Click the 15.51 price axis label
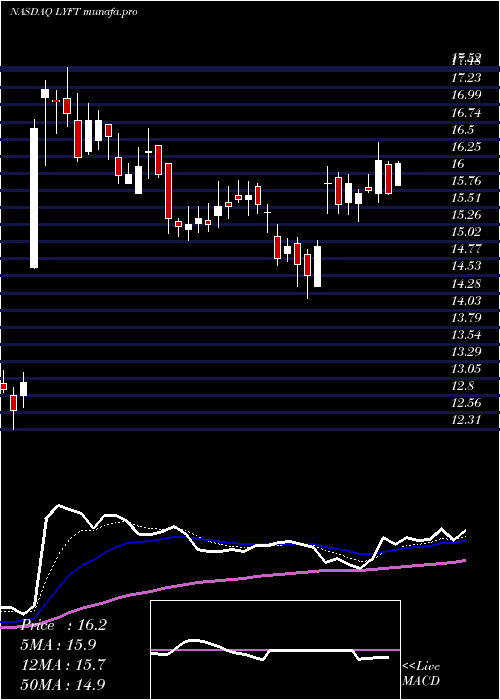Viewport: 500px width, 700px height. 466,198
